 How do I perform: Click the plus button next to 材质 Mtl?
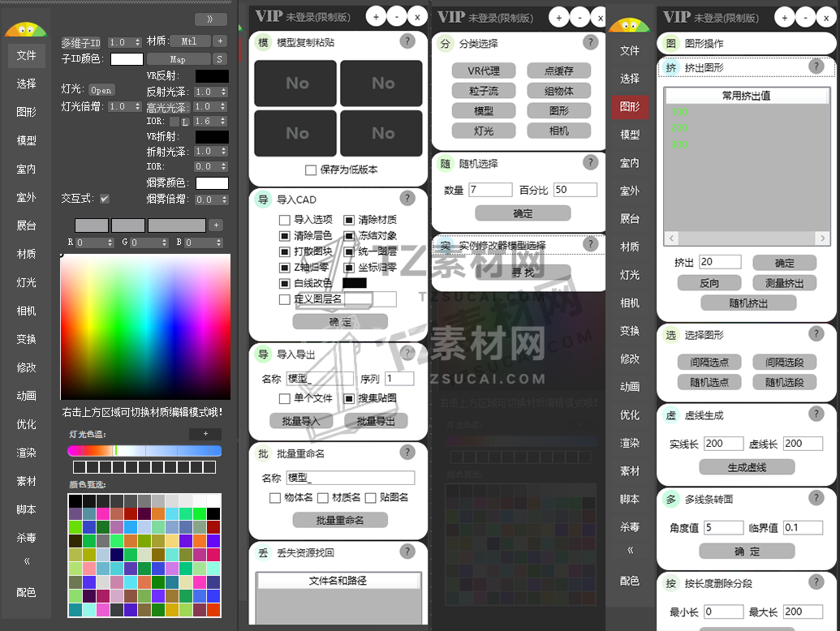(x=220, y=41)
